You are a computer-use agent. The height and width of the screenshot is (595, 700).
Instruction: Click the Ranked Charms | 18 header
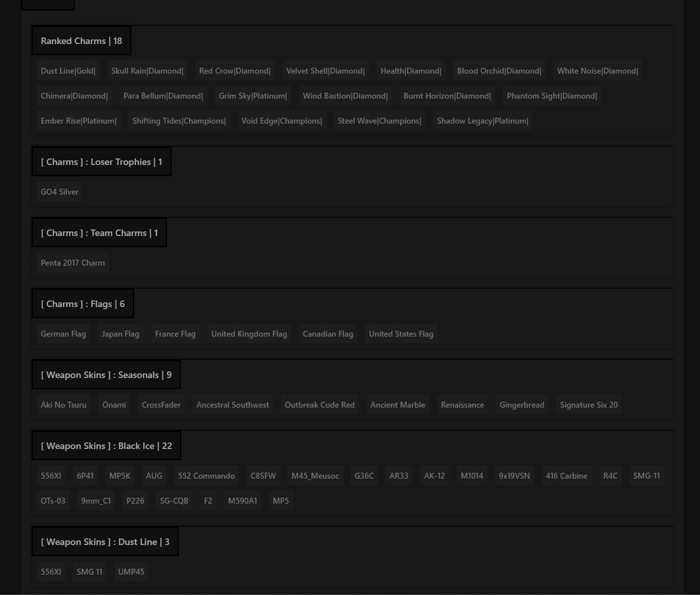tap(82, 41)
